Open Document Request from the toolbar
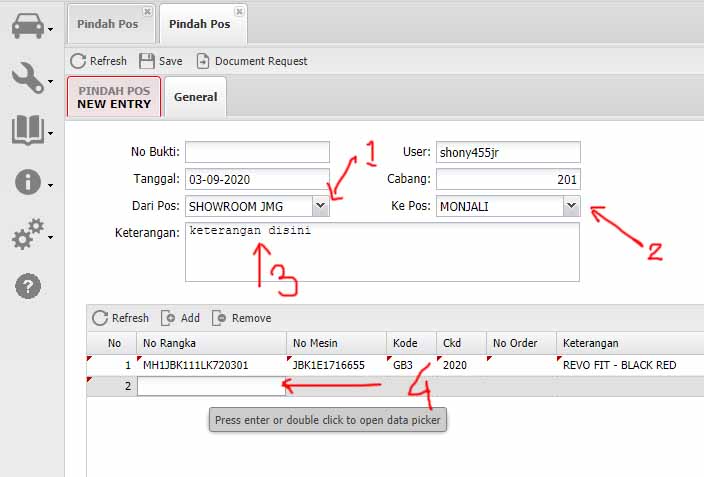The height and width of the screenshot is (477, 704). tap(252, 61)
